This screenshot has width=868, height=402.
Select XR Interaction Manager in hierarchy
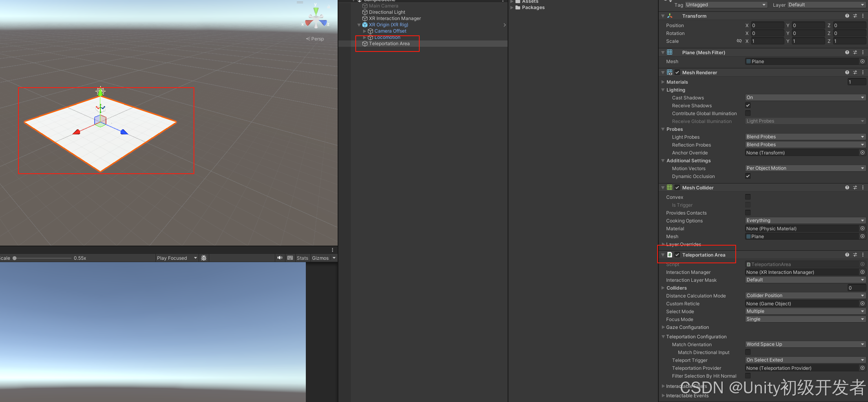point(395,18)
